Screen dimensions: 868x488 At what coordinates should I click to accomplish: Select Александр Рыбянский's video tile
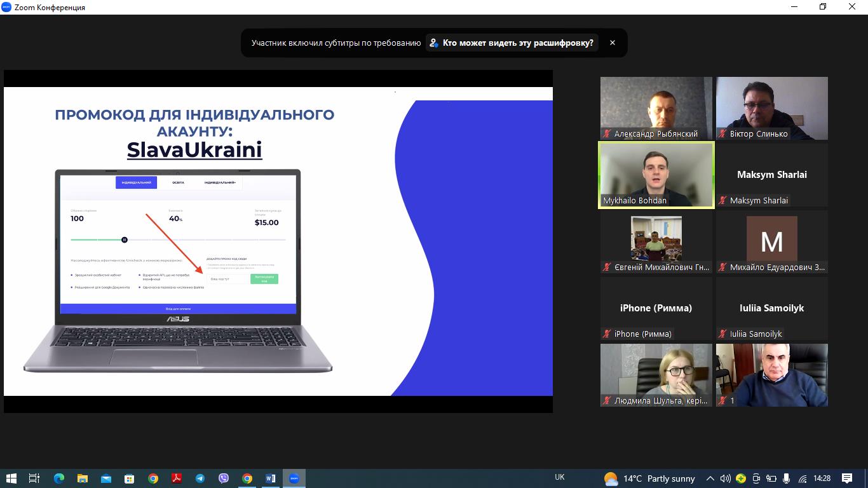[656, 108]
